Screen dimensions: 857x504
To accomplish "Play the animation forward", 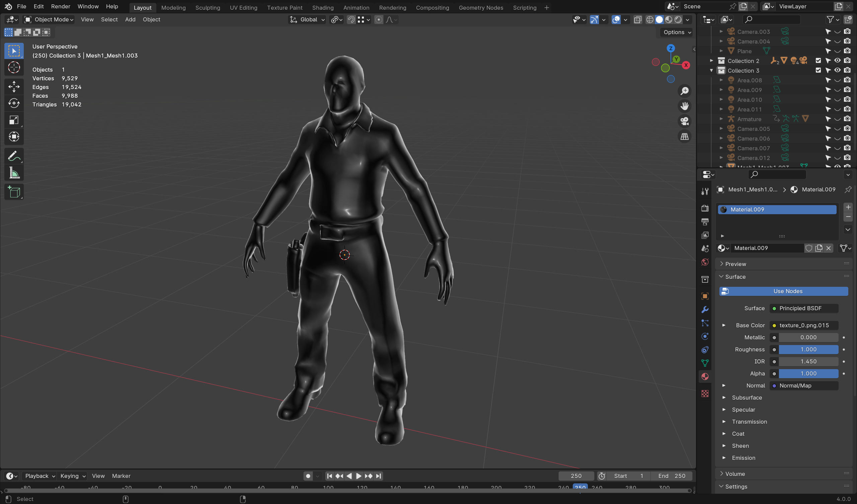I will 359,476.
